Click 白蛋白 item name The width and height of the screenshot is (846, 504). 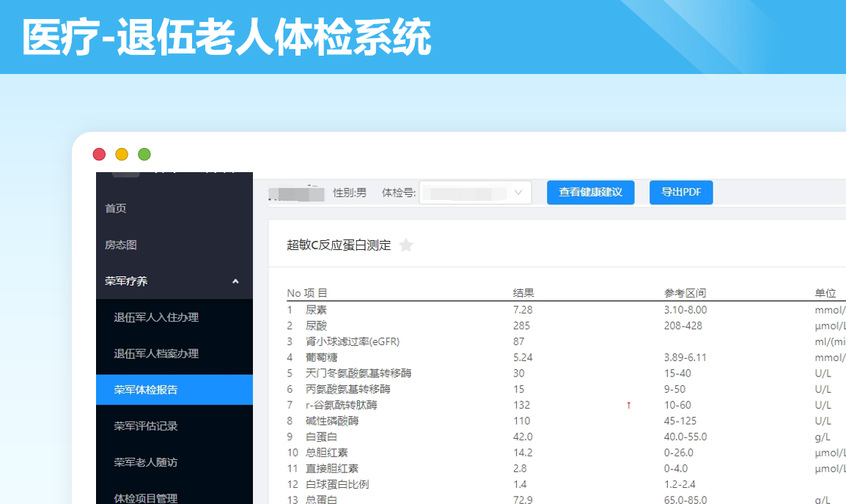pyautogui.click(x=322, y=437)
